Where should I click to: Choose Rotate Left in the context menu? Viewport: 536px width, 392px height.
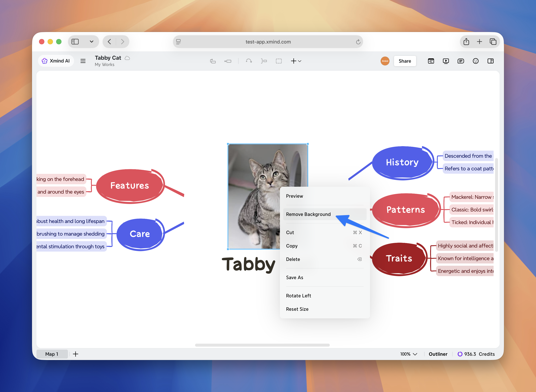[325, 296]
